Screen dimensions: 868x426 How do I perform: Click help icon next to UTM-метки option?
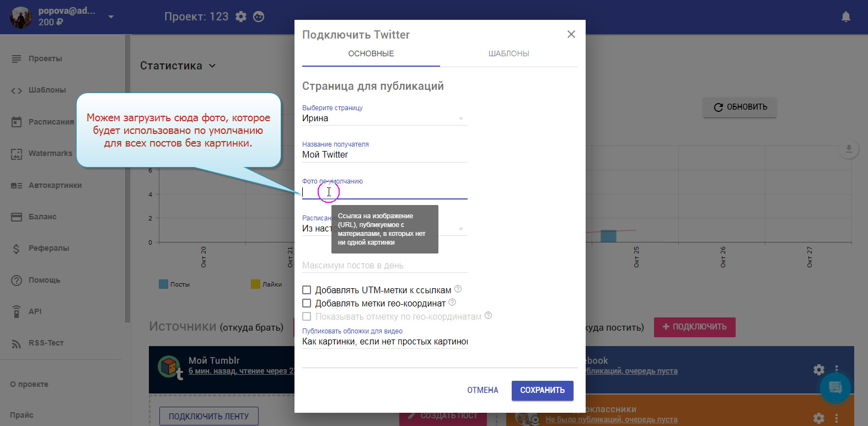(x=458, y=289)
